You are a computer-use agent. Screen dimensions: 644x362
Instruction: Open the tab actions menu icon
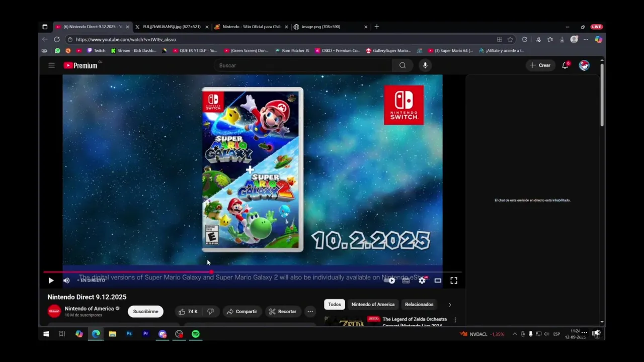[x=45, y=27]
